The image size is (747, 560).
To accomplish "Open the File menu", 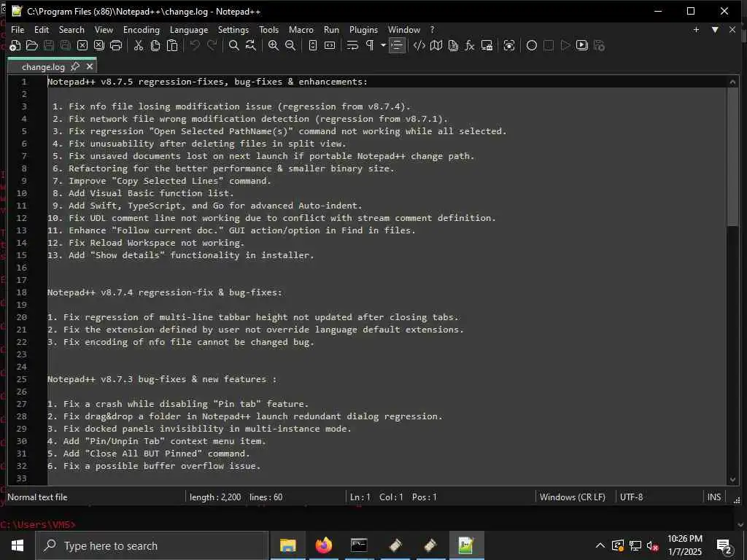I will click(18, 29).
